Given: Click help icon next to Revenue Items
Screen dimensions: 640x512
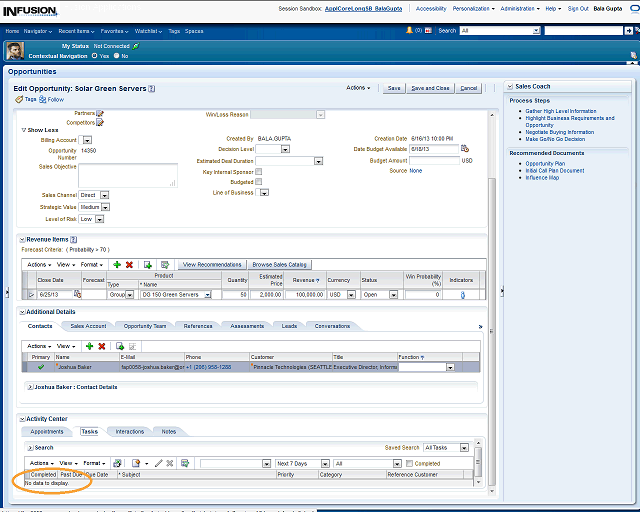Looking at the screenshot, I should 74,240.
